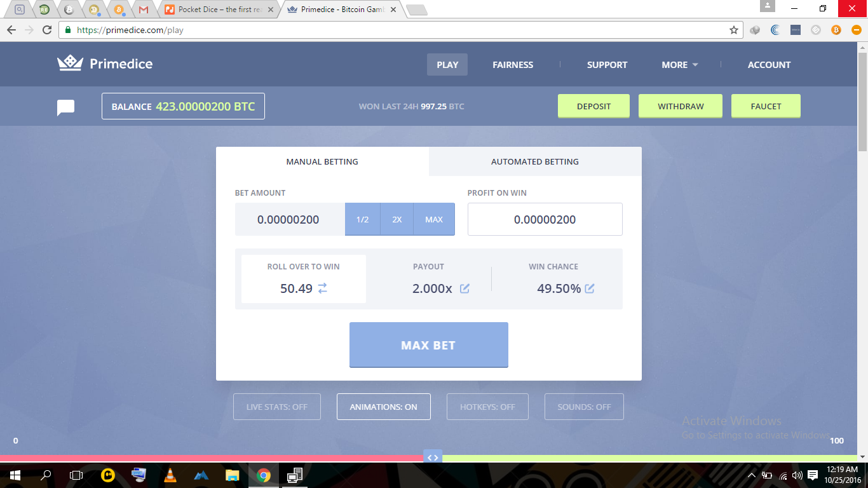Open the Windows Start menu
868x488 pixels.
[x=15, y=475]
